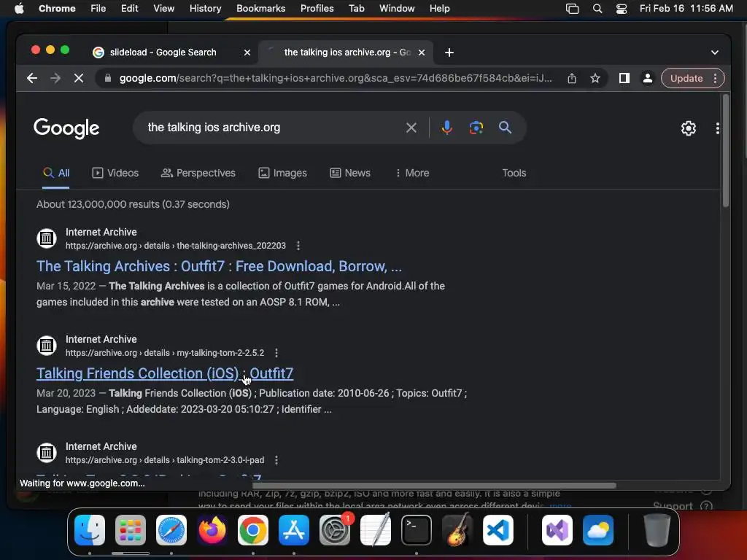Open the History menu
Image resolution: width=747 pixels, height=560 pixels.
point(205,9)
